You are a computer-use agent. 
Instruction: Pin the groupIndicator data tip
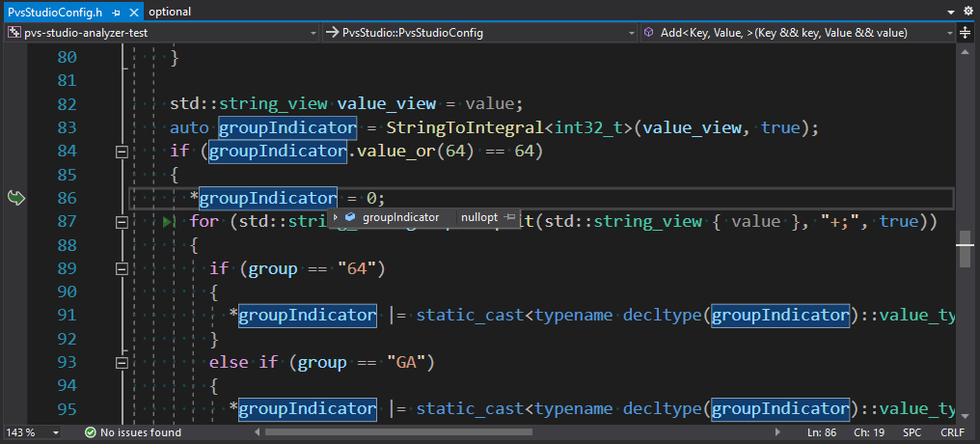tap(509, 217)
